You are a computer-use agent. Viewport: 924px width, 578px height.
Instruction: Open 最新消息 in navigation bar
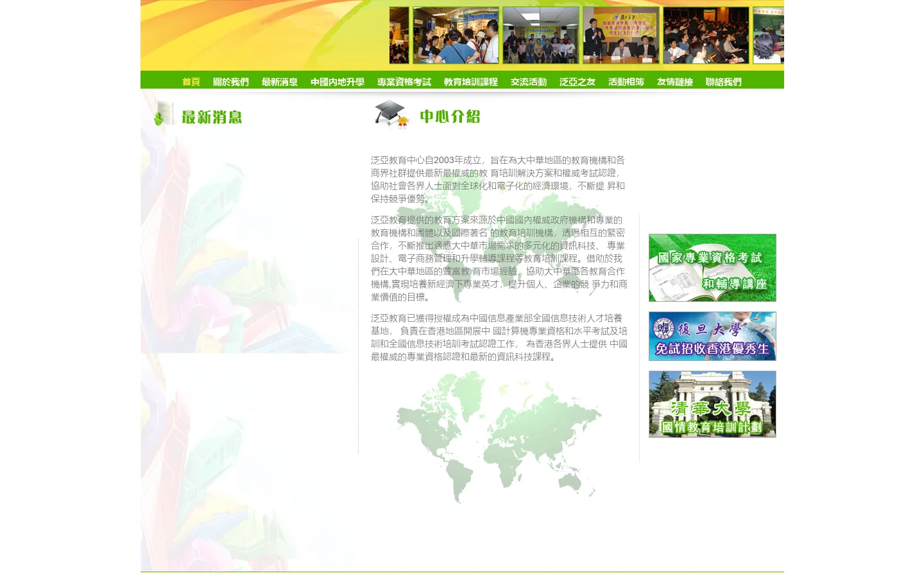pos(279,82)
